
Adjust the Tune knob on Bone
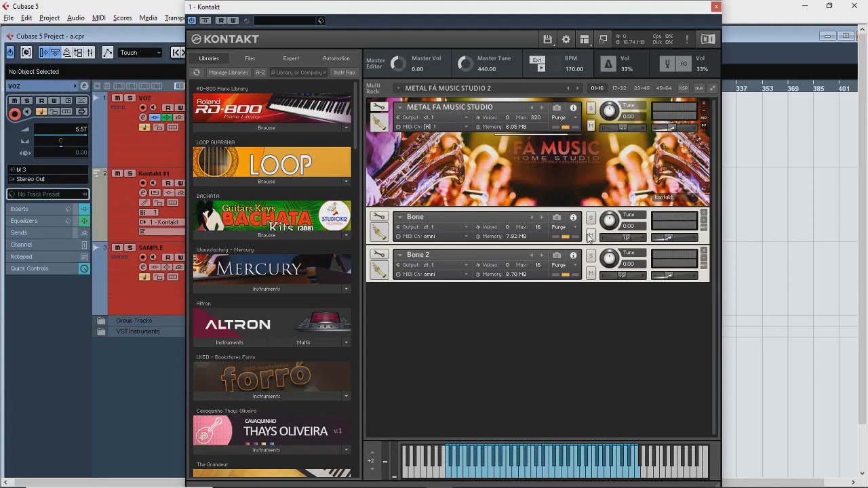pos(610,220)
